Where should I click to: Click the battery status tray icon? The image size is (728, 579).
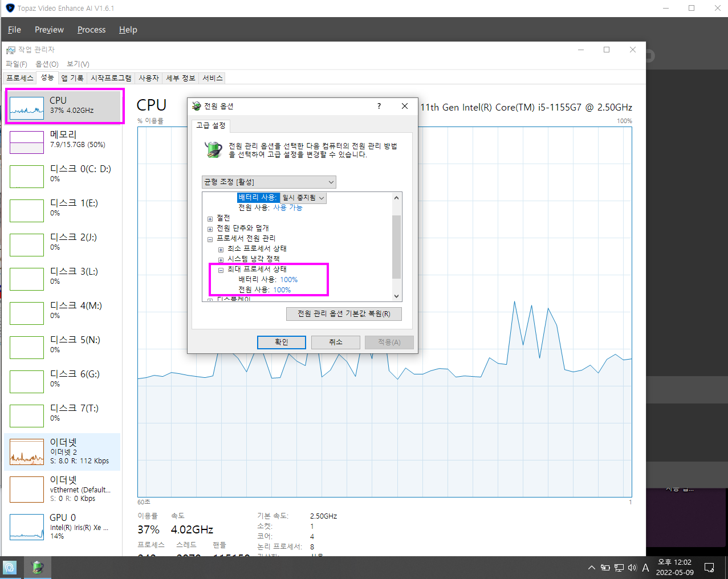coord(605,568)
